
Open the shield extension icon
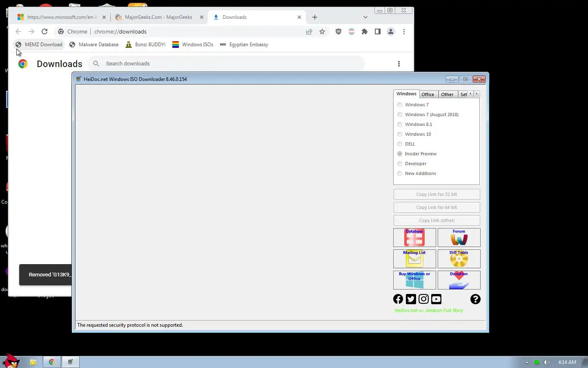[339, 31]
